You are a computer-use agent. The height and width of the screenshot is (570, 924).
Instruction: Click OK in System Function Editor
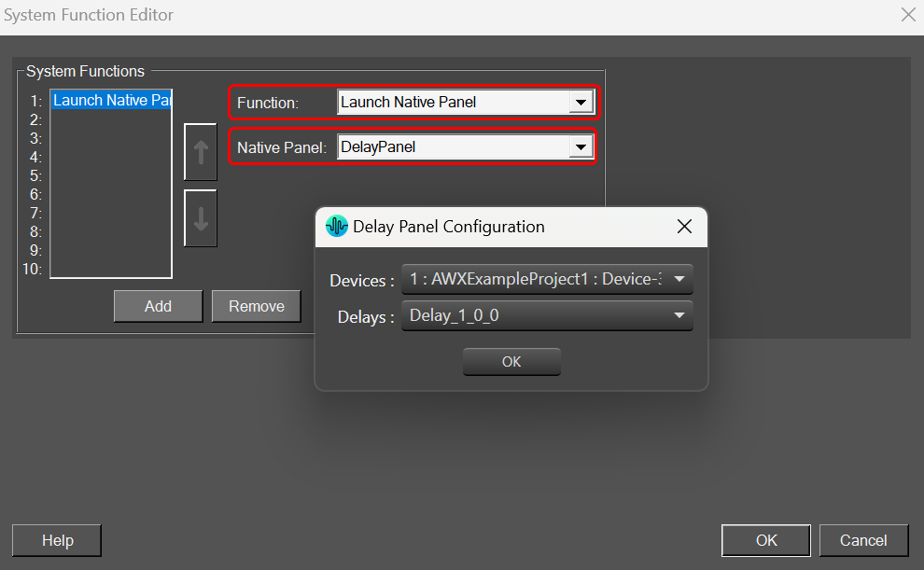766,540
